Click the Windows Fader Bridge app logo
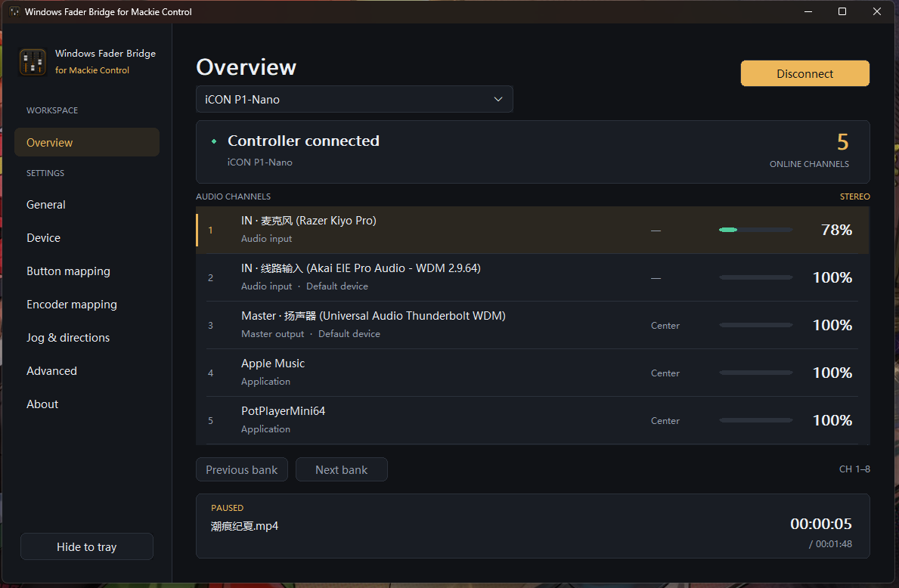 tap(33, 62)
